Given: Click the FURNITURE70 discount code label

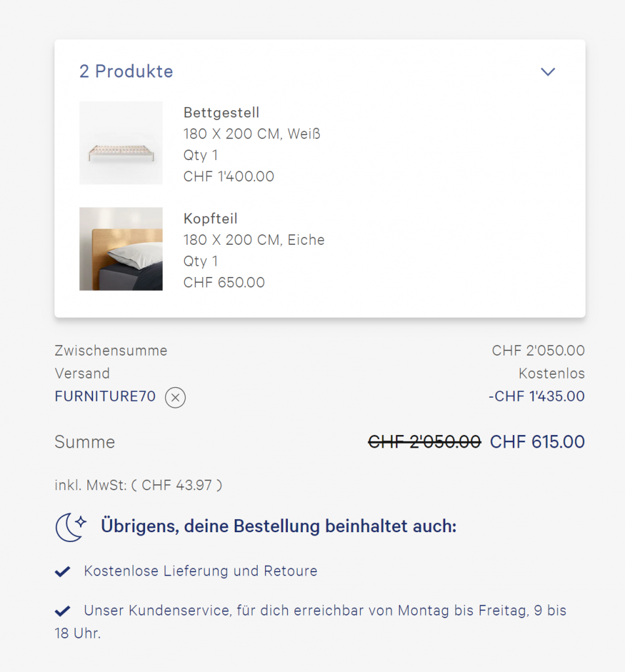Looking at the screenshot, I should pos(105,396).
